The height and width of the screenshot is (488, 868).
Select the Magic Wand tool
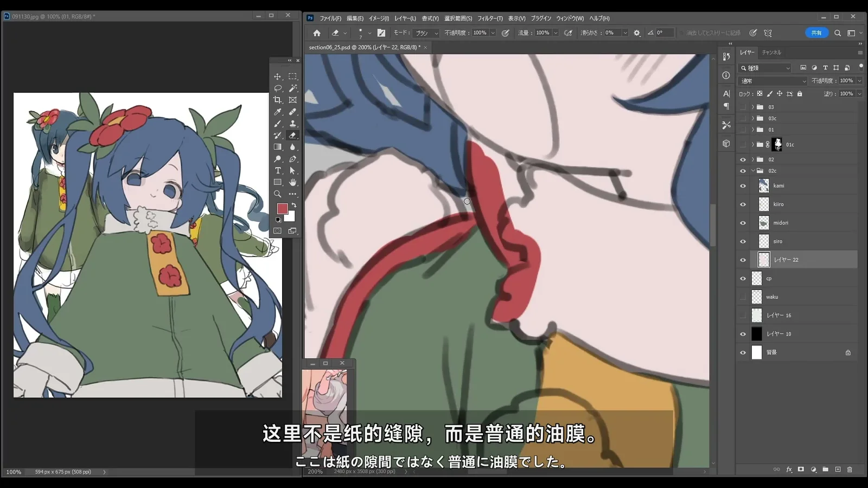coord(293,88)
